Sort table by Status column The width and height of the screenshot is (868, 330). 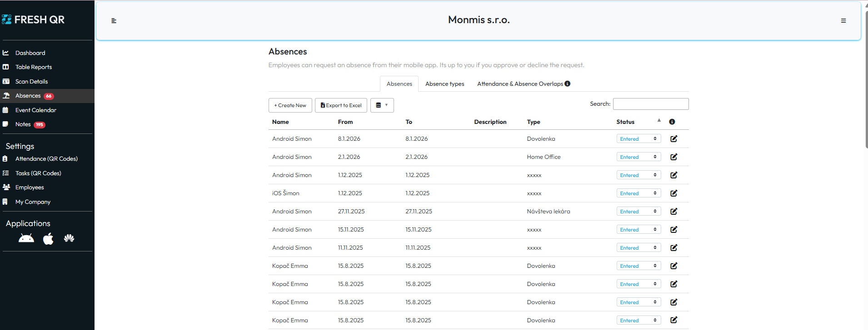[x=625, y=122]
